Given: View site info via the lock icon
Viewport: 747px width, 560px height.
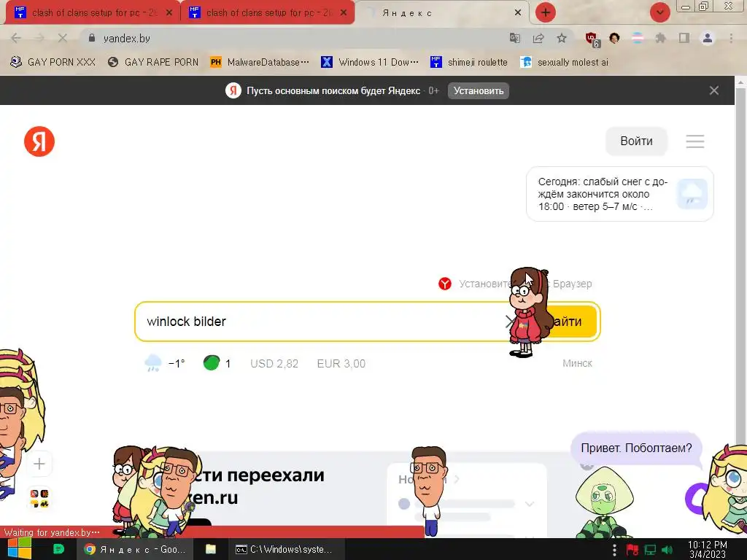Looking at the screenshot, I should pyautogui.click(x=92, y=38).
